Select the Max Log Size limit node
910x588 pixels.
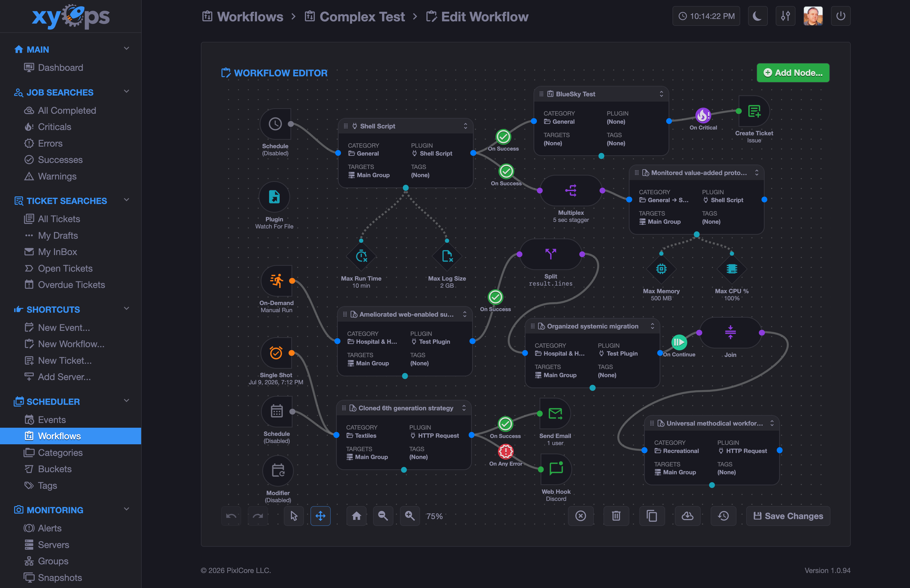pyautogui.click(x=447, y=256)
